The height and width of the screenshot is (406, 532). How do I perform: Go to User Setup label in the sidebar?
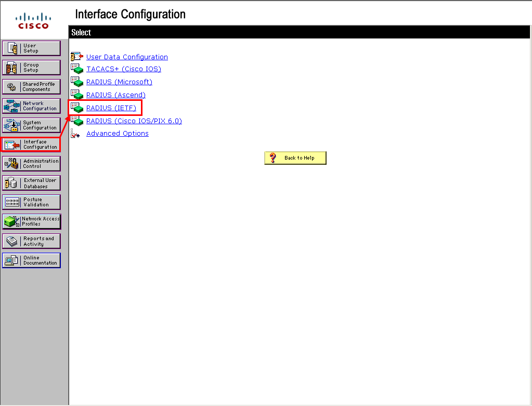coord(31,48)
